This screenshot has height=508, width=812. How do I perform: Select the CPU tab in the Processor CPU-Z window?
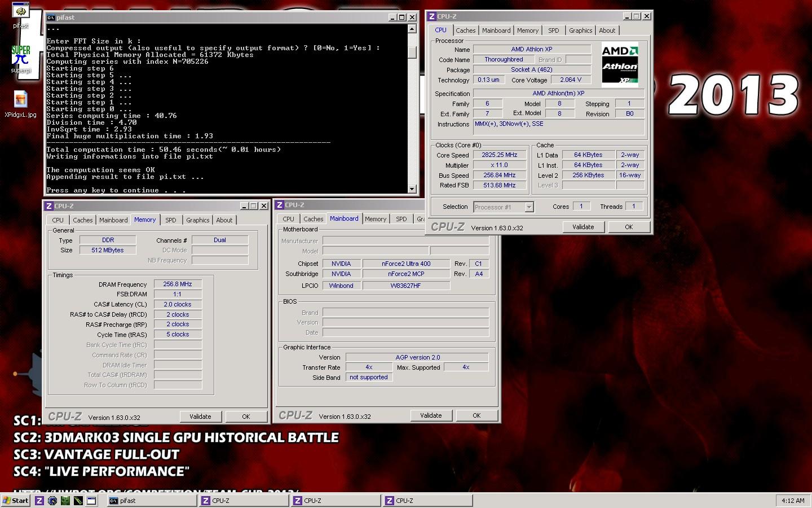441,30
